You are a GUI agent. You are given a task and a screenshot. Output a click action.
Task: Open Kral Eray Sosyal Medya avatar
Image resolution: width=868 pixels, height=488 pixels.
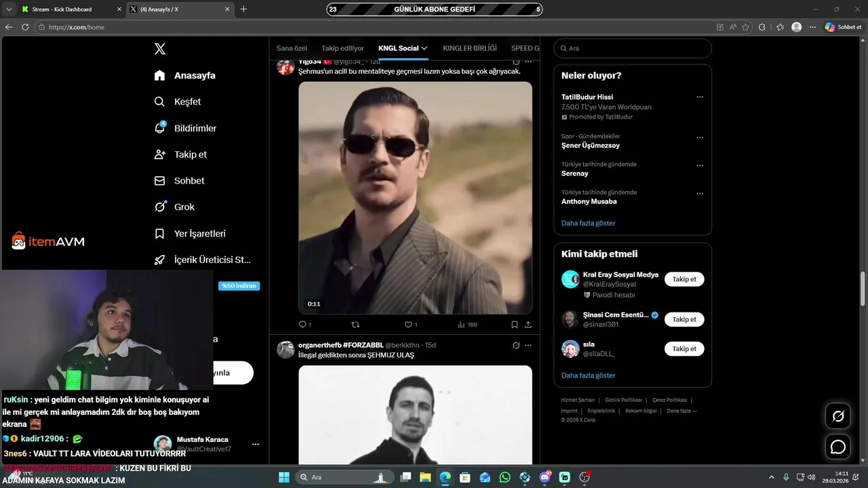(570, 279)
